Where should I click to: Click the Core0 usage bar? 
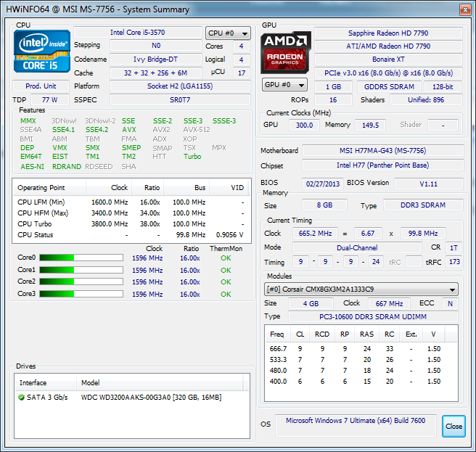81,258
